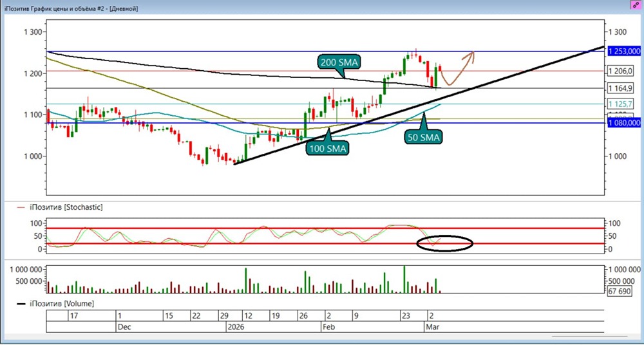Click the 'Feb' month label on the time axis
This screenshot has width=644, height=345.
328,327
